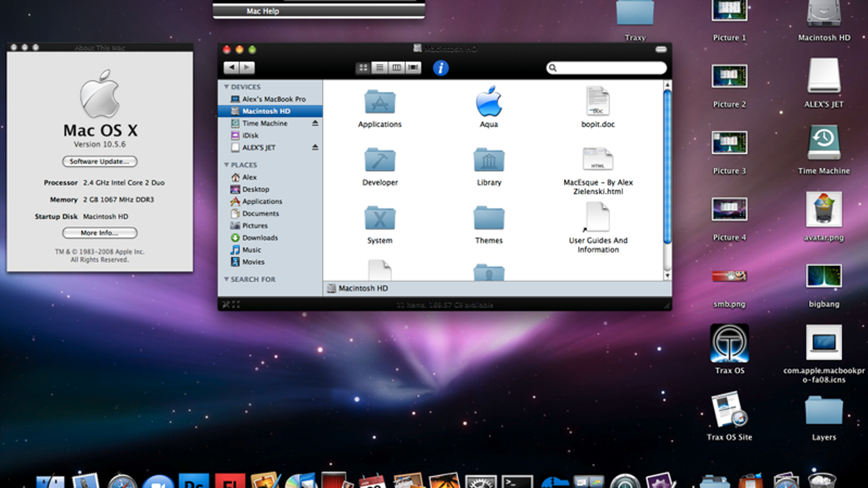Image resolution: width=868 pixels, height=488 pixels.
Task: Collapse the PLACES sidebar section
Action: pyautogui.click(x=226, y=165)
